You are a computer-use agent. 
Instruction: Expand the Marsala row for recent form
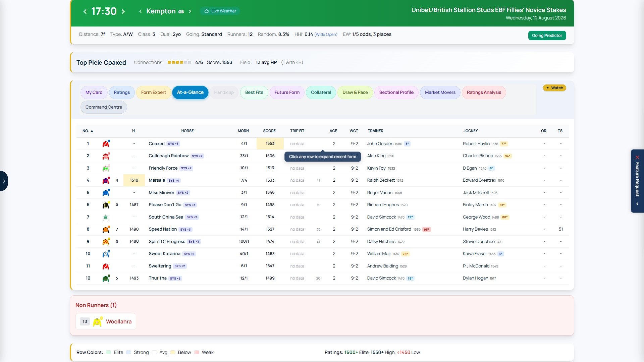[x=322, y=180]
